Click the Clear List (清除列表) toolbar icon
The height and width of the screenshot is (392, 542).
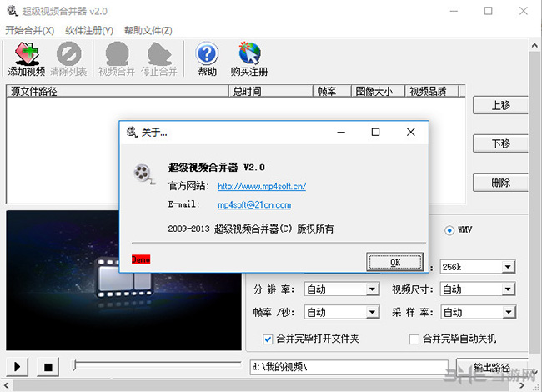point(68,53)
